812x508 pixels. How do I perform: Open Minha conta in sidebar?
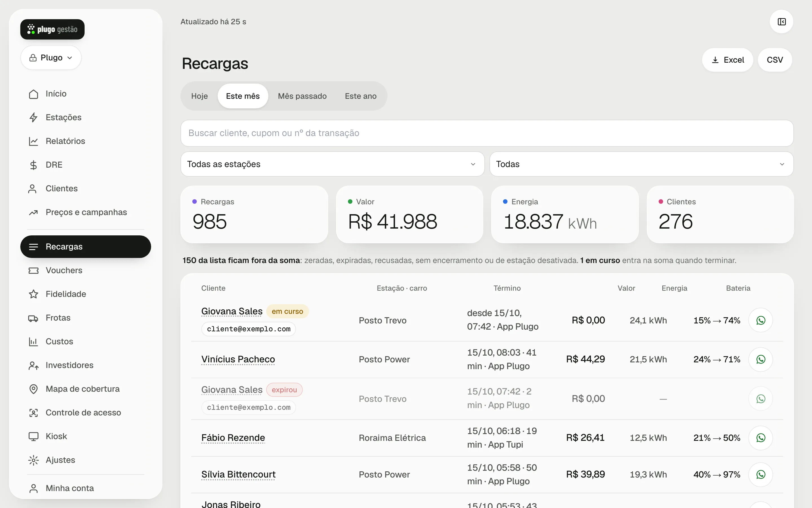tap(85, 488)
